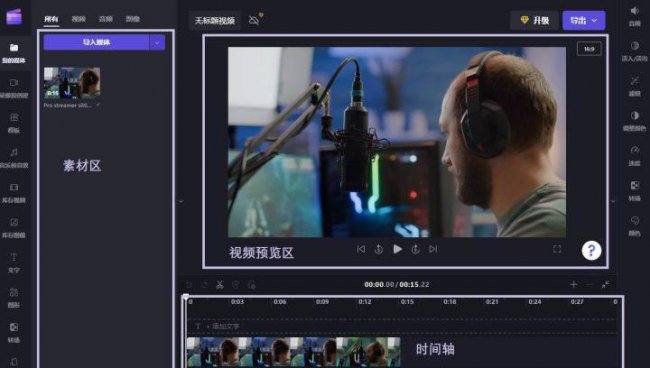Switch to the Audio media tab
This screenshot has width=650, height=368.
click(106, 19)
